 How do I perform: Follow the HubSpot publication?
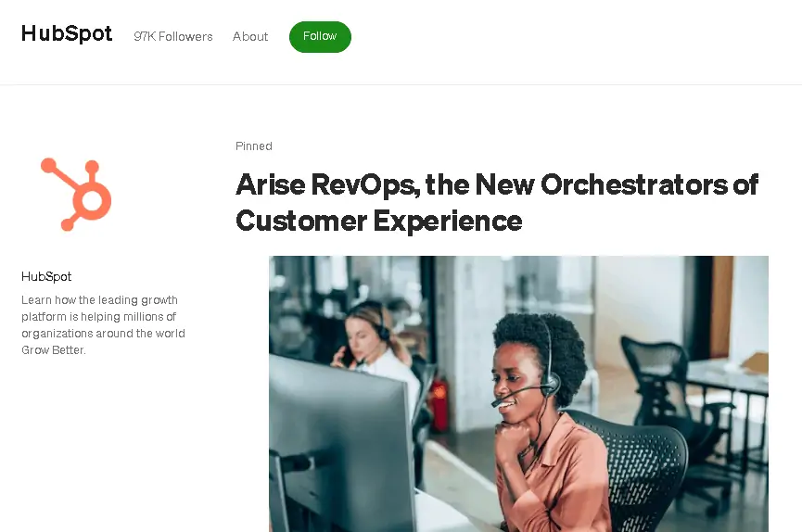tap(320, 37)
